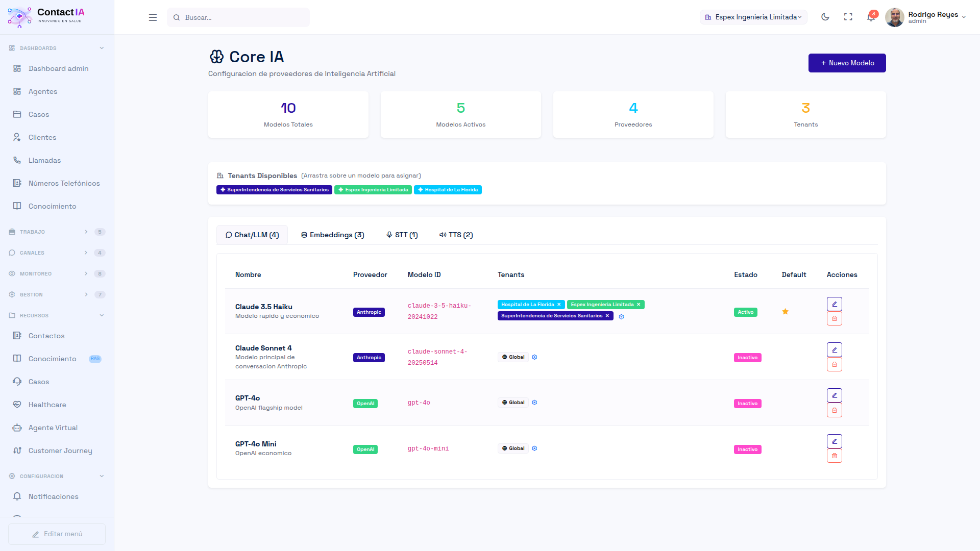The height and width of the screenshot is (551, 980).
Task: Open Números Telefónicos from the sidebar
Action: click(65, 183)
